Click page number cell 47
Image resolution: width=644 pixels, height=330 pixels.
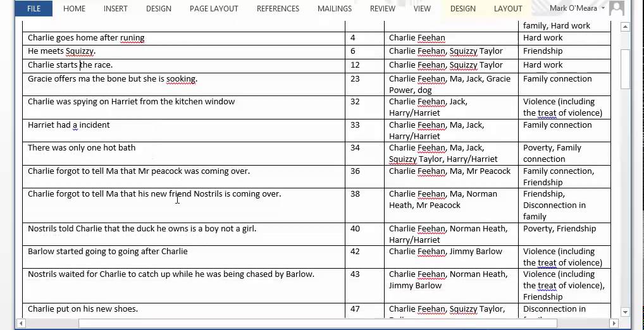pos(364,310)
